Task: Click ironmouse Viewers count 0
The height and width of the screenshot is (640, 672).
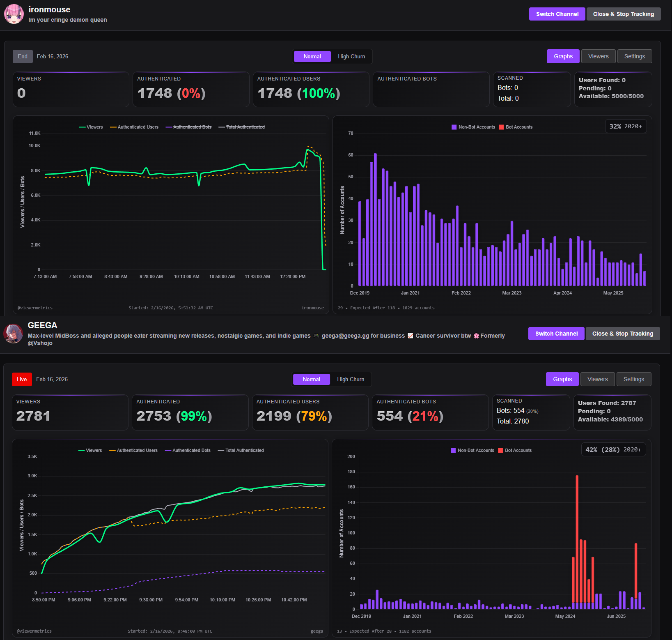Action: (21, 93)
